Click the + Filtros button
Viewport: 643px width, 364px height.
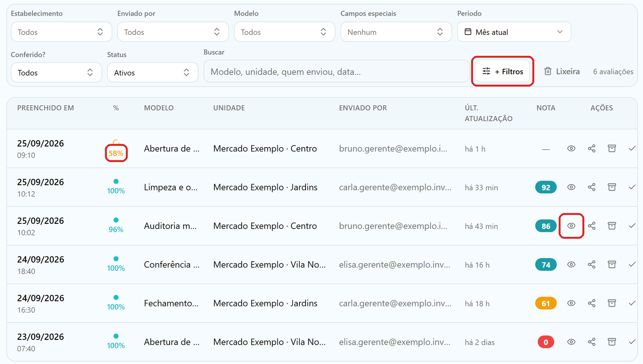pos(503,72)
